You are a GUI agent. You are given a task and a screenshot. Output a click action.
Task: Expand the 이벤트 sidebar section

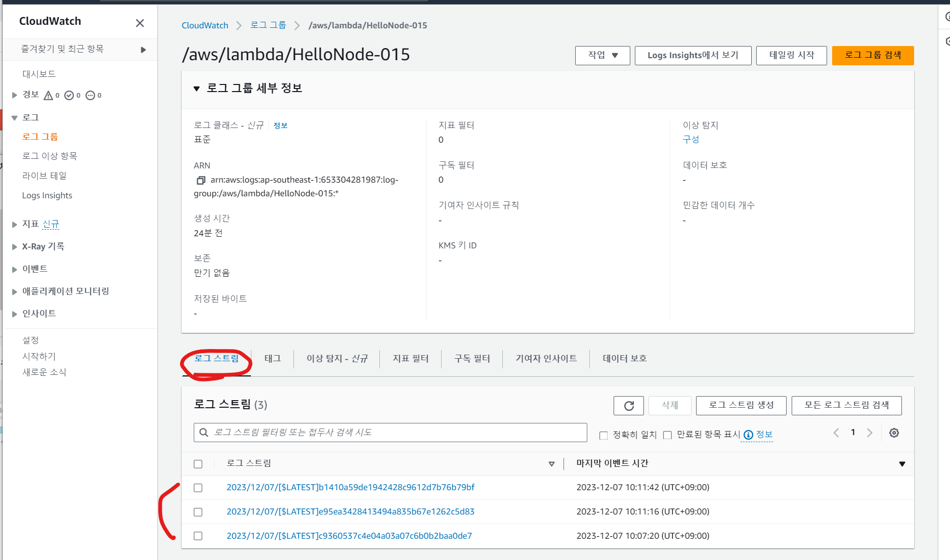(15, 269)
